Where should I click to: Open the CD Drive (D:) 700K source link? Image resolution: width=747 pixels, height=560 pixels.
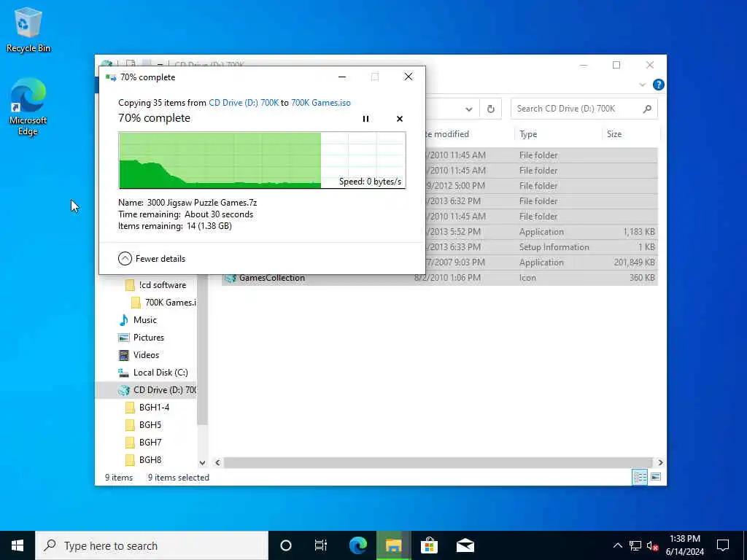click(244, 103)
